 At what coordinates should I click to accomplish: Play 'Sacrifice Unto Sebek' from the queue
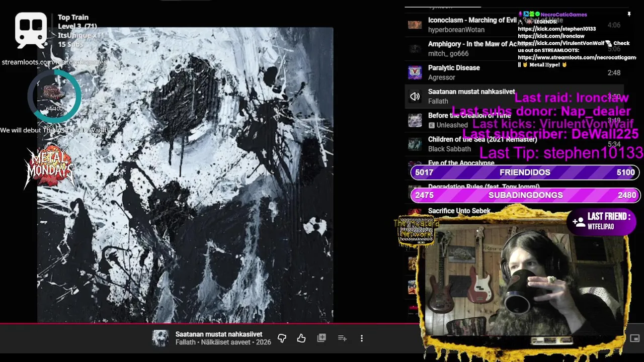tap(459, 211)
